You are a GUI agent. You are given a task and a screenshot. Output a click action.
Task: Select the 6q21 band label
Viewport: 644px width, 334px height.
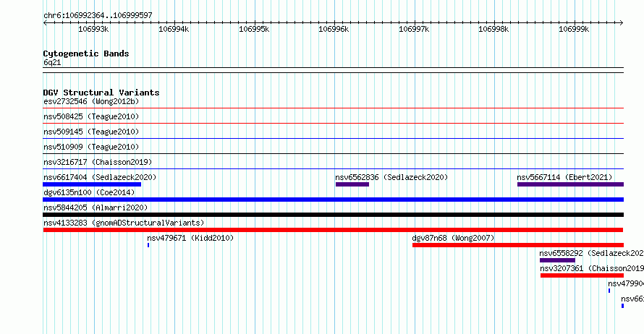point(52,62)
